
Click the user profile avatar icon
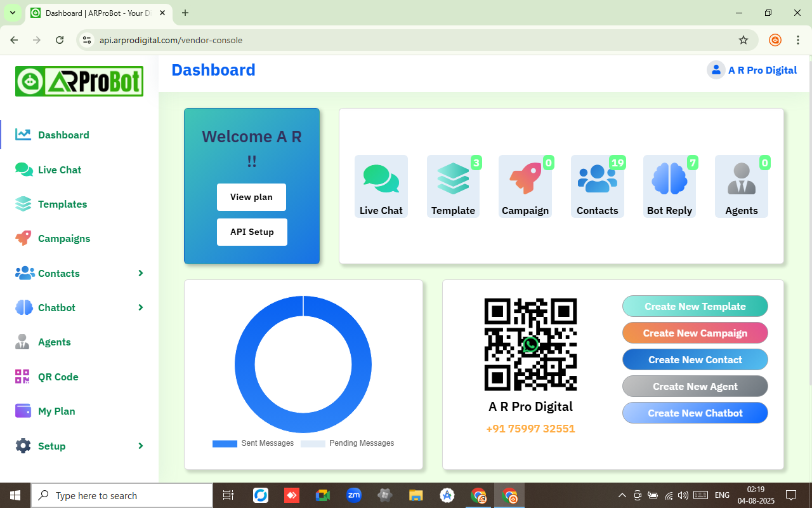[716, 70]
